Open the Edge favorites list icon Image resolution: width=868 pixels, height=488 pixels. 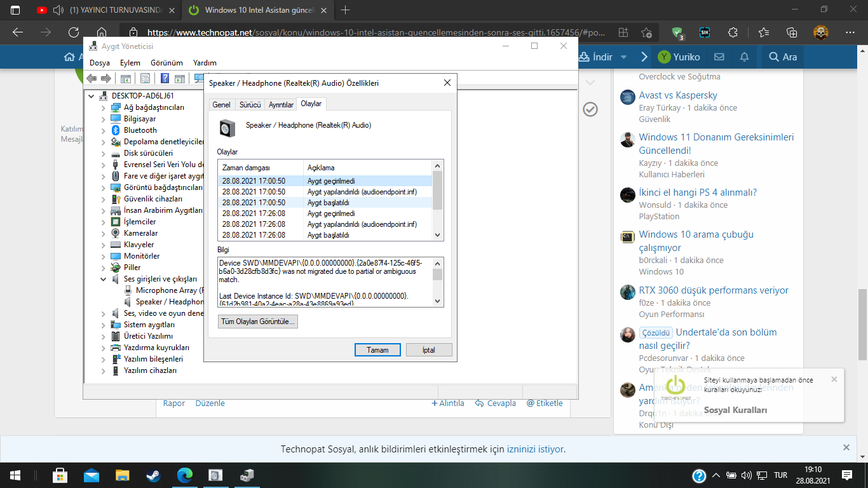(x=763, y=32)
